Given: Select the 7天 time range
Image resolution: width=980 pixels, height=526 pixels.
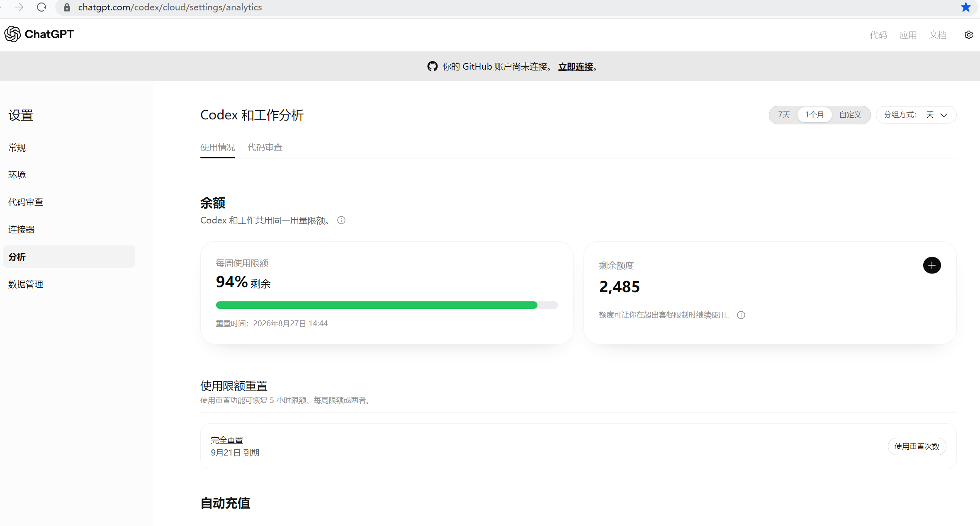Looking at the screenshot, I should [x=784, y=115].
